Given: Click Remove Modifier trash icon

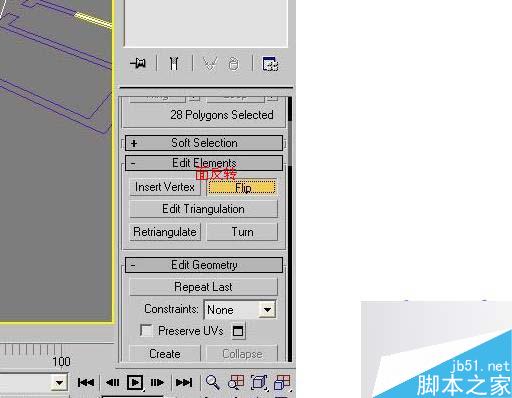Looking at the screenshot, I should (234, 63).
